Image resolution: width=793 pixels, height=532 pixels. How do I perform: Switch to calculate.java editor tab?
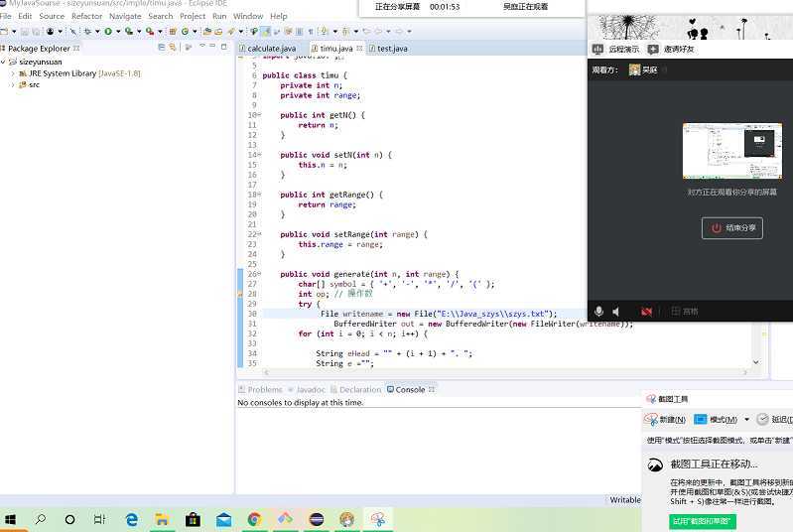tap(267, 49)
